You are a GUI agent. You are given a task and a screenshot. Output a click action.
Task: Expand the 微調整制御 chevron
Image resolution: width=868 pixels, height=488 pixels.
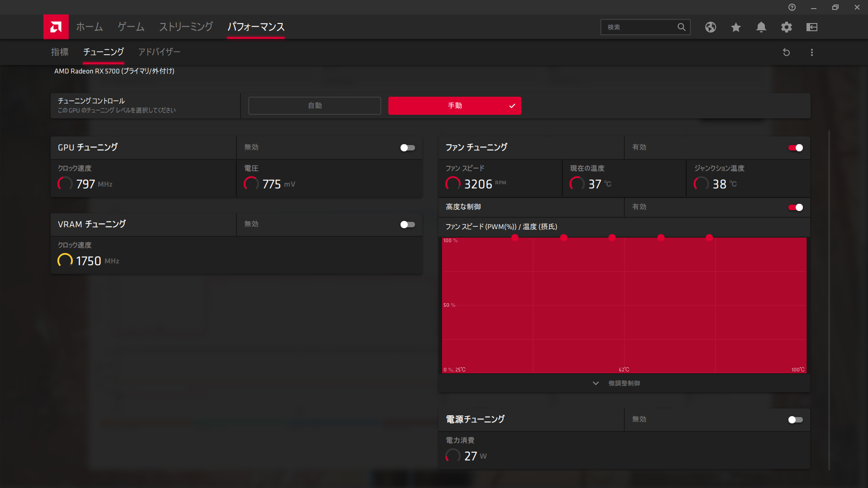[x=596, y=383]
